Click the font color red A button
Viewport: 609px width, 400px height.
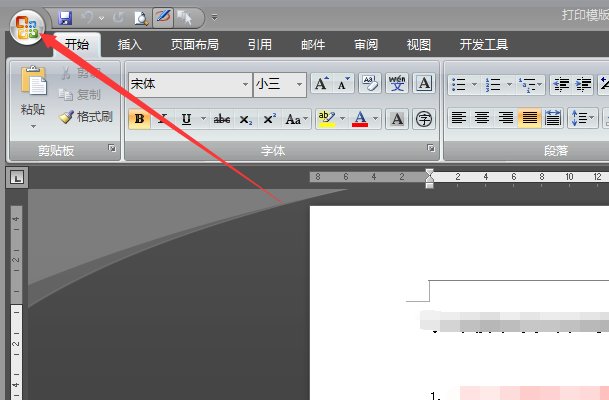coord(360,119)
